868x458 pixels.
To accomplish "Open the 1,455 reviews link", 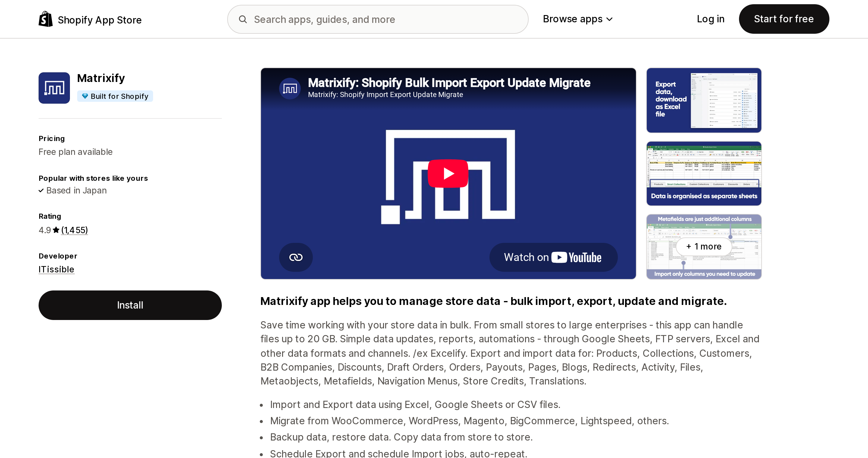I will [74, 230].
